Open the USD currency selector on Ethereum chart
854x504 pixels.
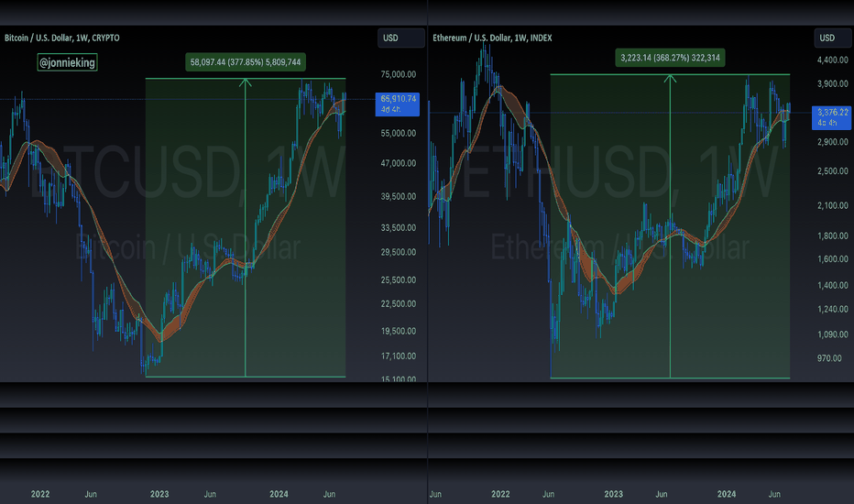tap(832, 38)
